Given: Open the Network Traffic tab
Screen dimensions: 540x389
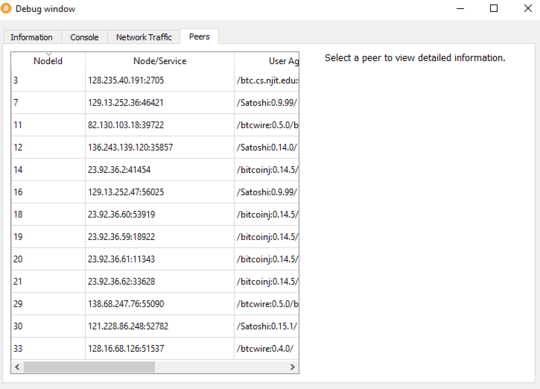Looking at the screenshot, I should click(144, 37).
